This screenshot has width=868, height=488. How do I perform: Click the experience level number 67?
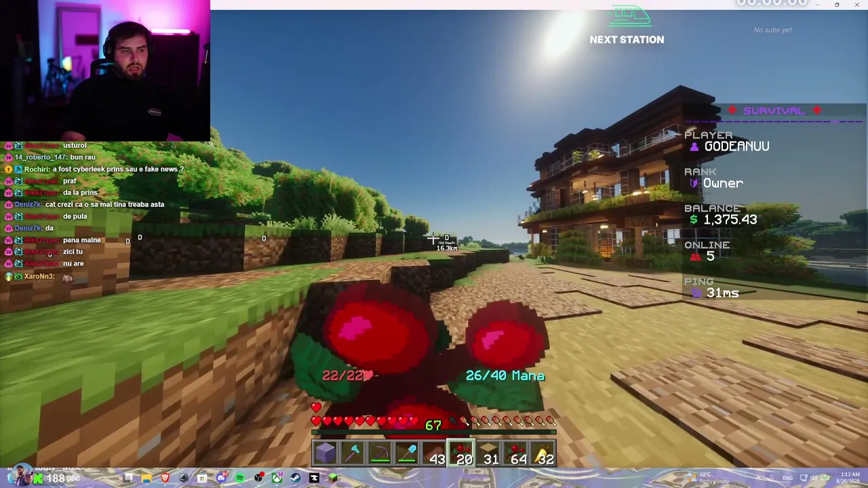433,426
